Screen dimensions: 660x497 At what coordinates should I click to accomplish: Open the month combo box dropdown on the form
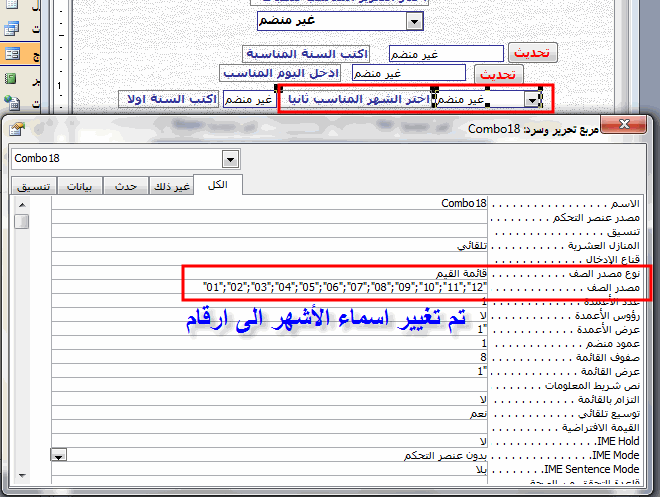click(532, 100)
